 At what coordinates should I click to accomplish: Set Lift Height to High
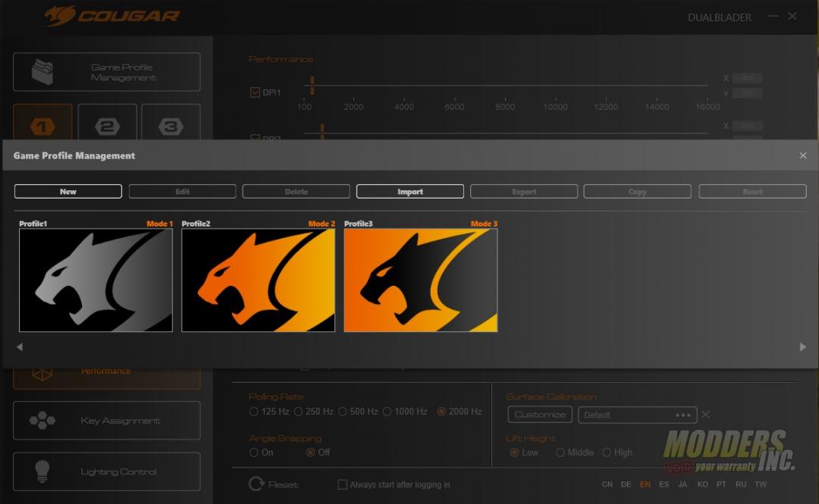[x=607, y=452]
